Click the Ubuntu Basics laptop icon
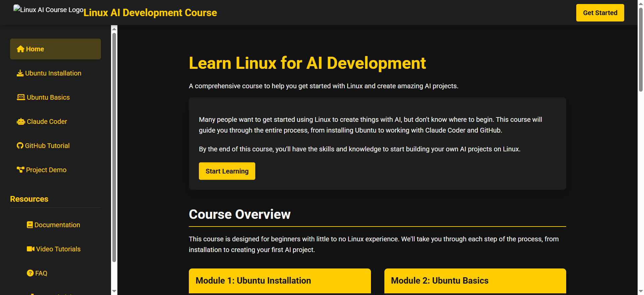 (21, 97)
